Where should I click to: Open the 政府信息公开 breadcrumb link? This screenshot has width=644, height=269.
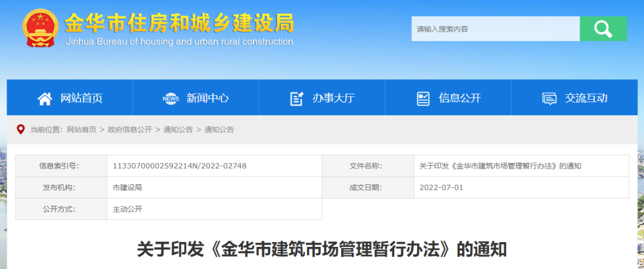click(x=130, y=129)
